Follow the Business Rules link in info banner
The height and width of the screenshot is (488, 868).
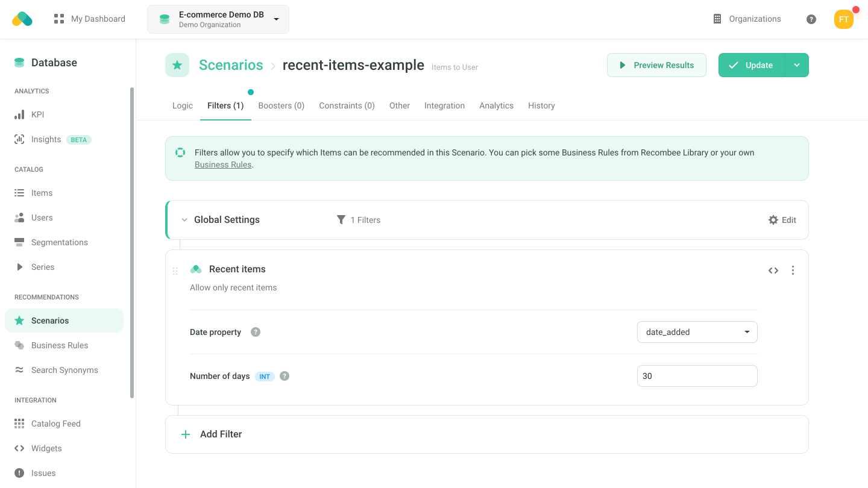pyautogui.click(x=223, y=164)
